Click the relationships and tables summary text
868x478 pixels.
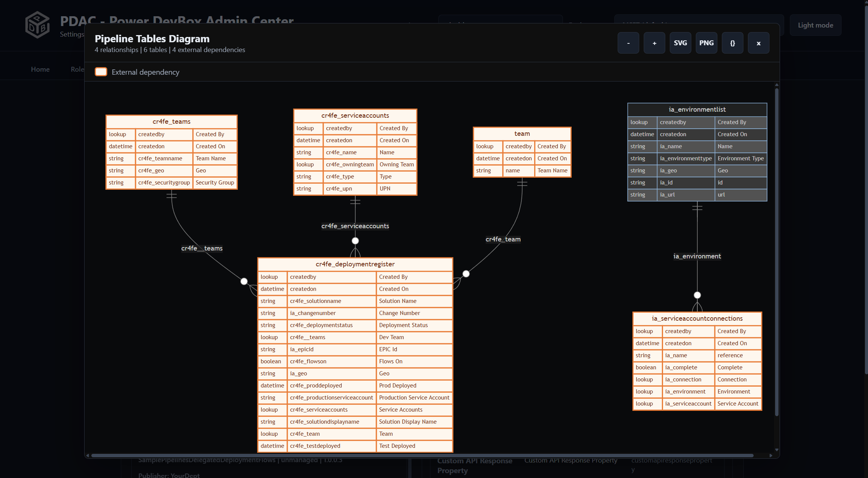(x=170, y=50)
